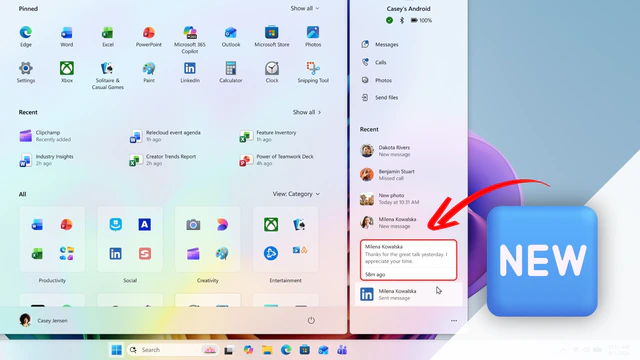Open Feature Inventory spreadsheet
The height and width of the screenshot is (360, 640).
(268, 136)
